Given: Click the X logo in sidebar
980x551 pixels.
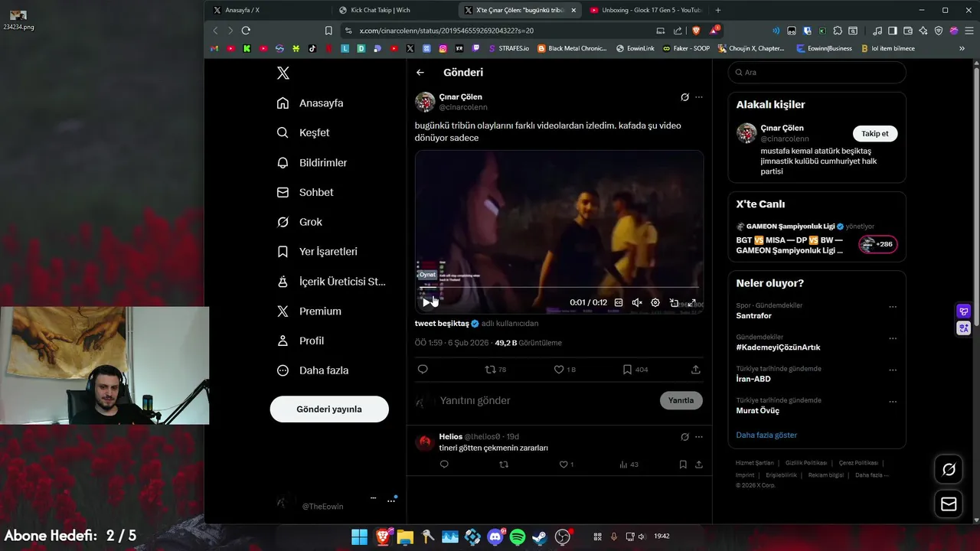Looking at the screenshot, I should pos(283,73).
